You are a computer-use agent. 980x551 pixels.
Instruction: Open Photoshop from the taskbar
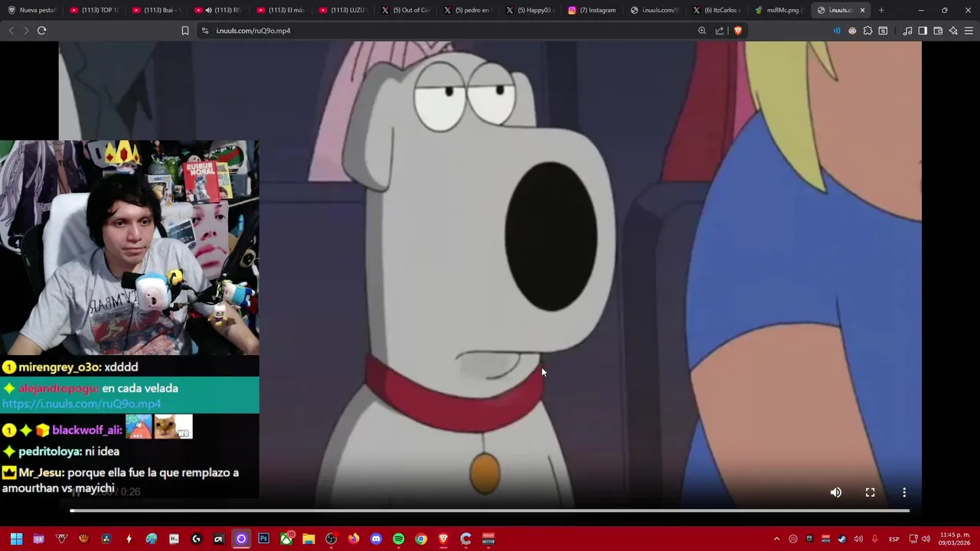point(263,539)
